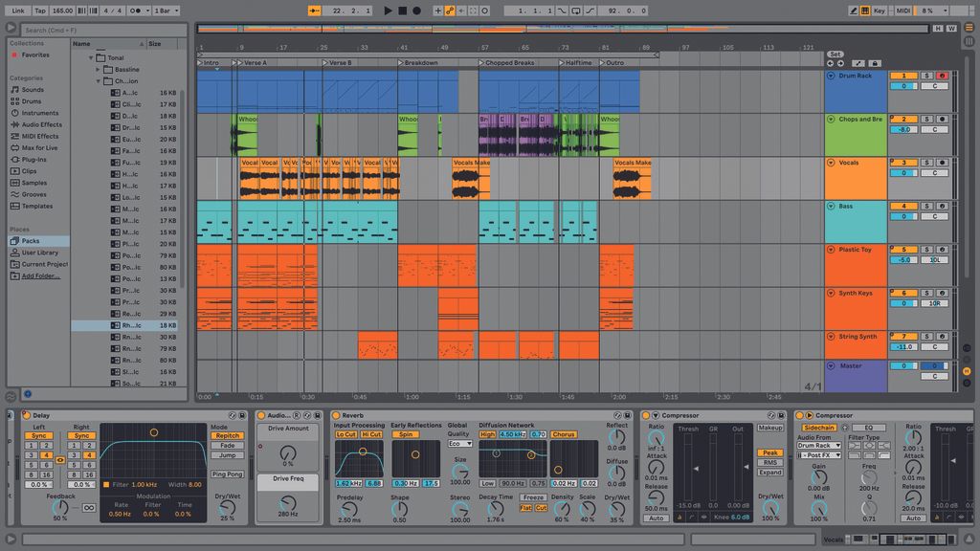Image resolution: width=980 pixels, height=551 pixels.
Task: Open the Eco quality dropdown in Reverb
Action: pyautogui.click(x=460, y=443)
